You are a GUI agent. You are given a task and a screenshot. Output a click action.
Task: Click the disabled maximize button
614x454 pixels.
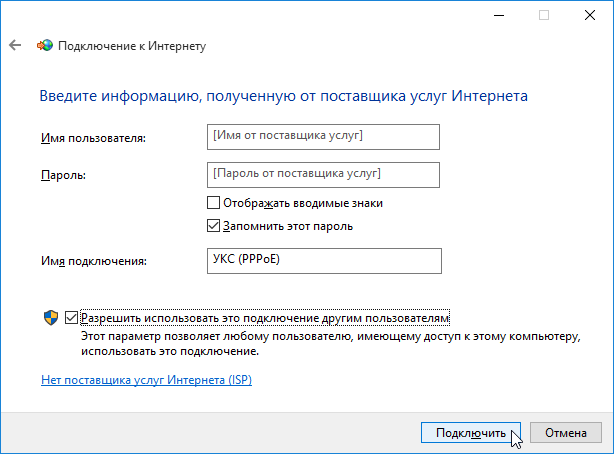click(x=544, y=15)
